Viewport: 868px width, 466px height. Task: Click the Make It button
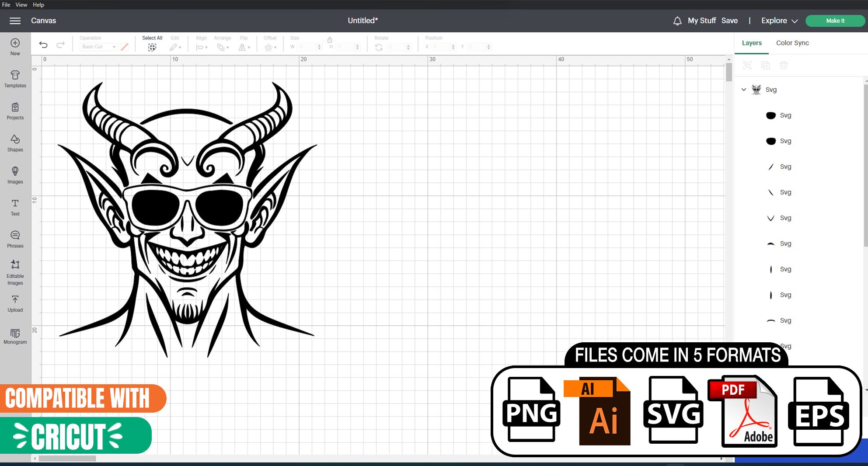(835, 21)
